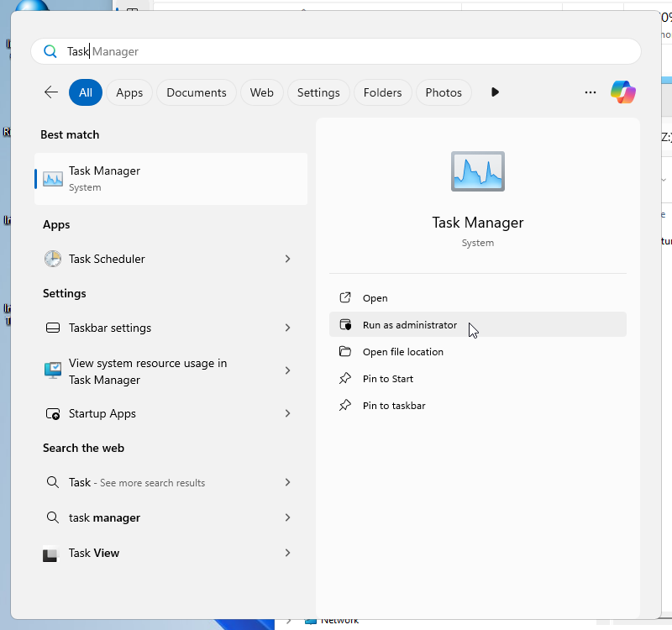Open the Task Scheduler app result

pos(170,259)
